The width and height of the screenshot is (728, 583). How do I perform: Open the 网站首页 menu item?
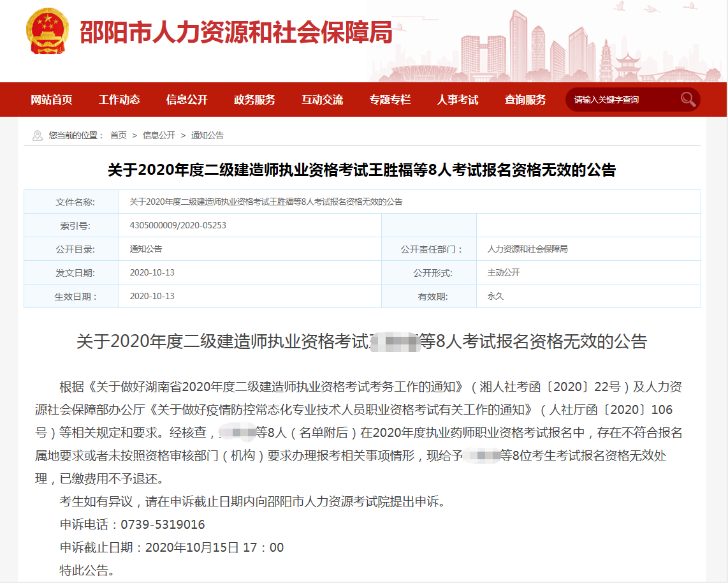click(x=52, y=100)
